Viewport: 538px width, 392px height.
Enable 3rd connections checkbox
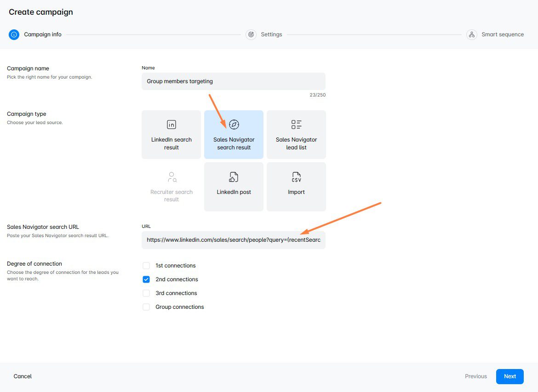point(146,293)
